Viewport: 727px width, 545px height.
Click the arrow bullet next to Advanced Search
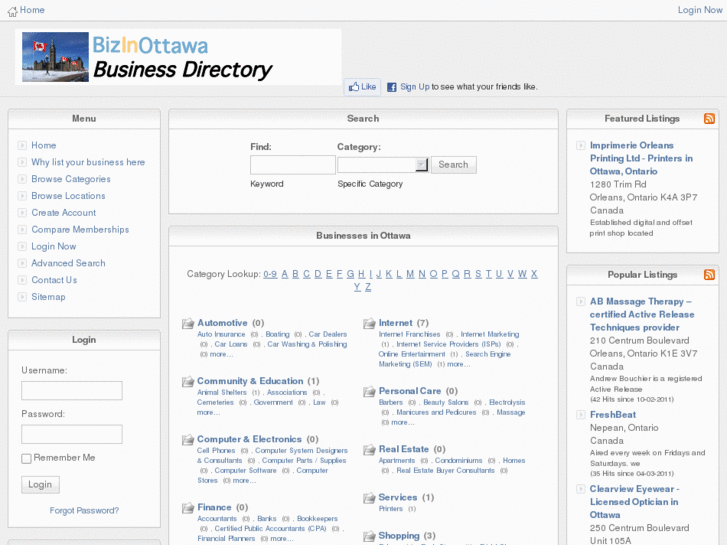tap(22, 263)
